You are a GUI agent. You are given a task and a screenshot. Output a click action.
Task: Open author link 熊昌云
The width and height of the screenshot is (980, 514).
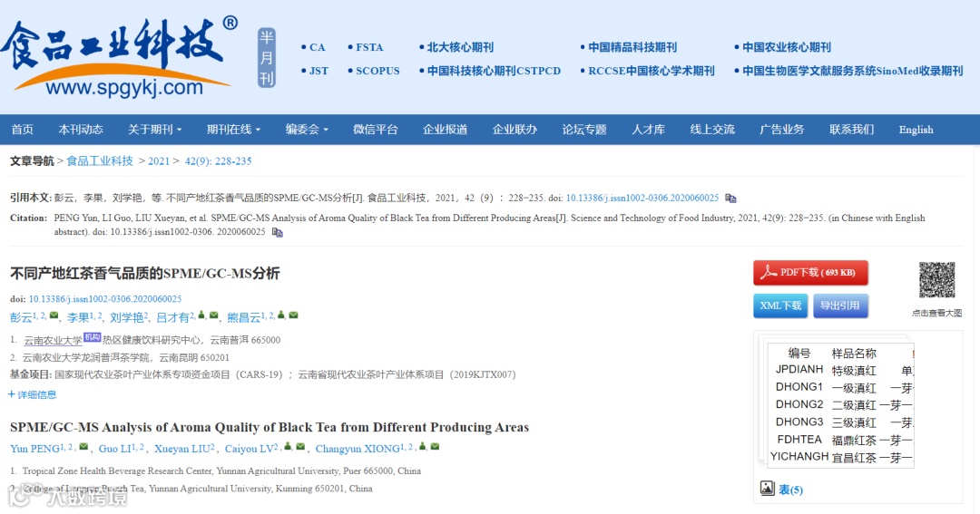tap(244, 318)
